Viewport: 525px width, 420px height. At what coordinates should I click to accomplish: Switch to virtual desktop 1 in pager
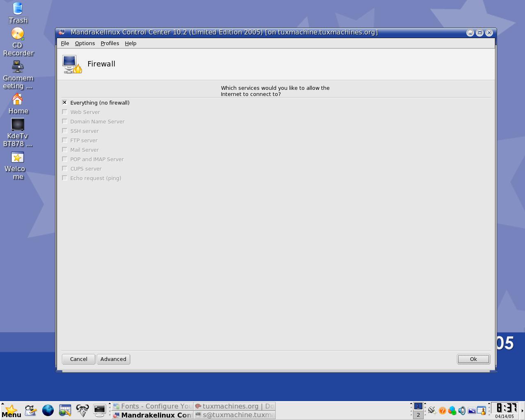point(418,406)
